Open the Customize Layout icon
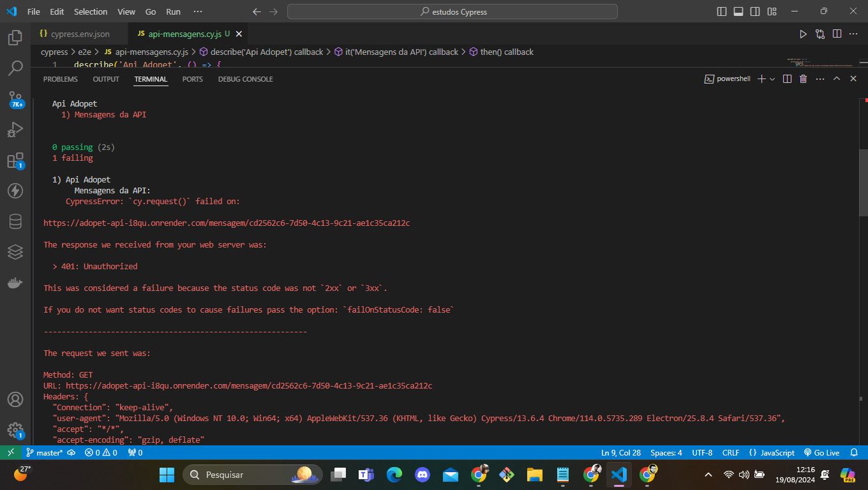Image resolution: width=868 pixels, height=490 pixels. click(772, 11)
